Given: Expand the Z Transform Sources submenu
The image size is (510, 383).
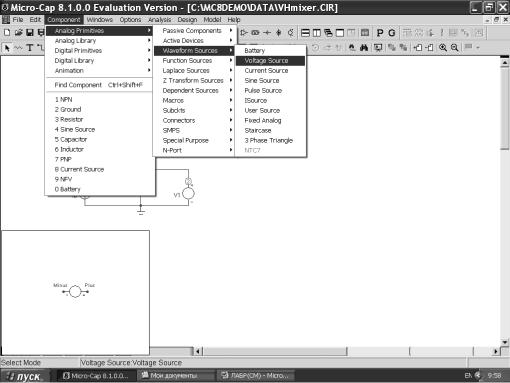Looking at the screenshot, I should pyautogui.click(x=195, y=81).
